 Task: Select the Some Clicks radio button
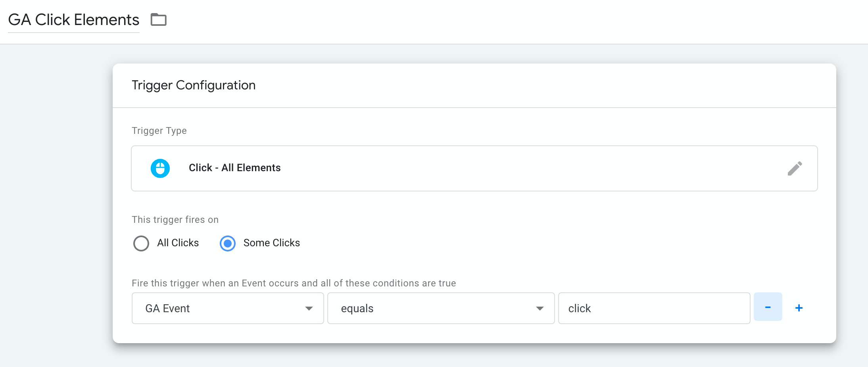coord(228,243)
